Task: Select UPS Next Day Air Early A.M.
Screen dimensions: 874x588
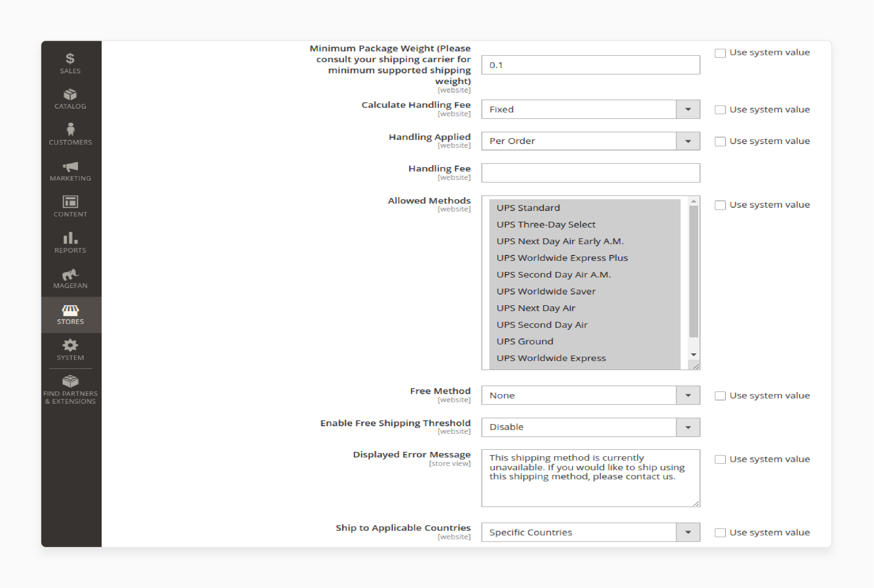Action: pos(585,241)
